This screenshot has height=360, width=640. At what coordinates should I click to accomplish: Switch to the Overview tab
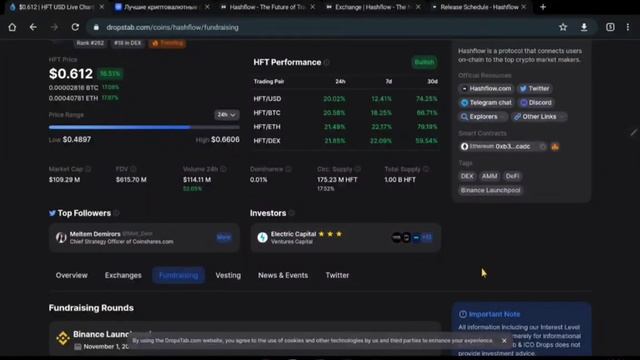(71, 276)
